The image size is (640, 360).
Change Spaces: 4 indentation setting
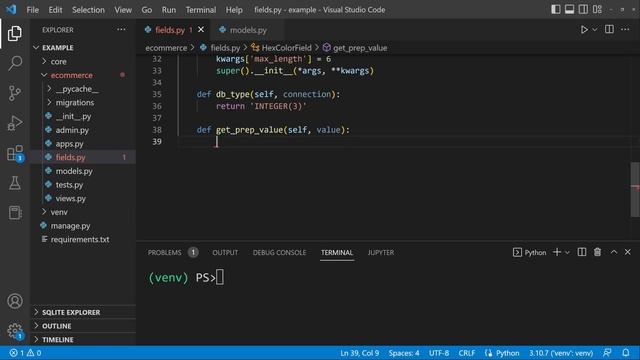pos(404,353)
